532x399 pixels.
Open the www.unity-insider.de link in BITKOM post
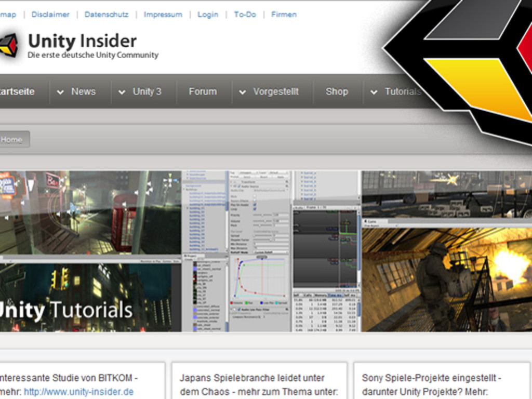pos(78,392)
